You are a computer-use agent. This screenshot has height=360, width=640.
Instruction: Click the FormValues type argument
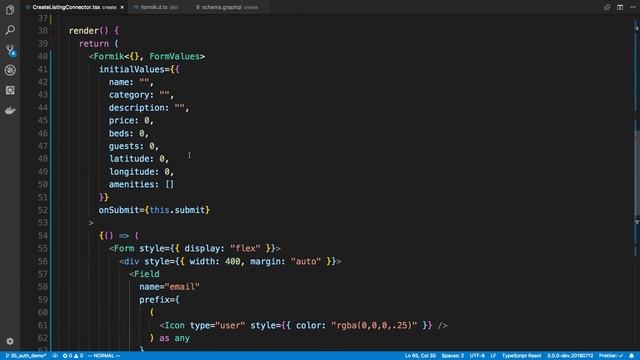pos(174,56)
